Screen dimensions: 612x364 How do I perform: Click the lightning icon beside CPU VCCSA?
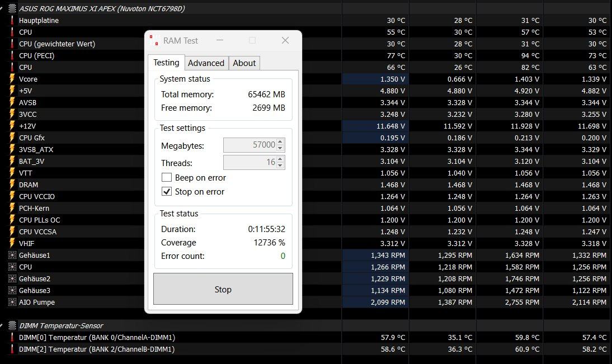pos(12,231)
